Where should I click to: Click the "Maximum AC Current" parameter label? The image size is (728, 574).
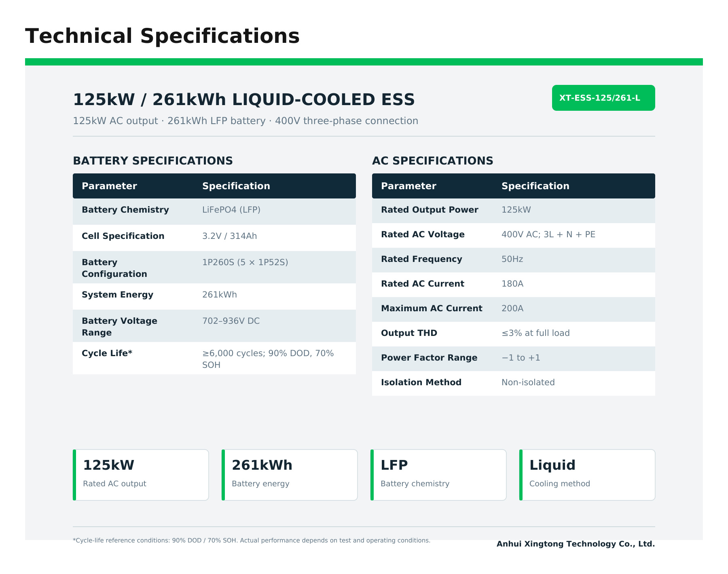coord(432,308)
